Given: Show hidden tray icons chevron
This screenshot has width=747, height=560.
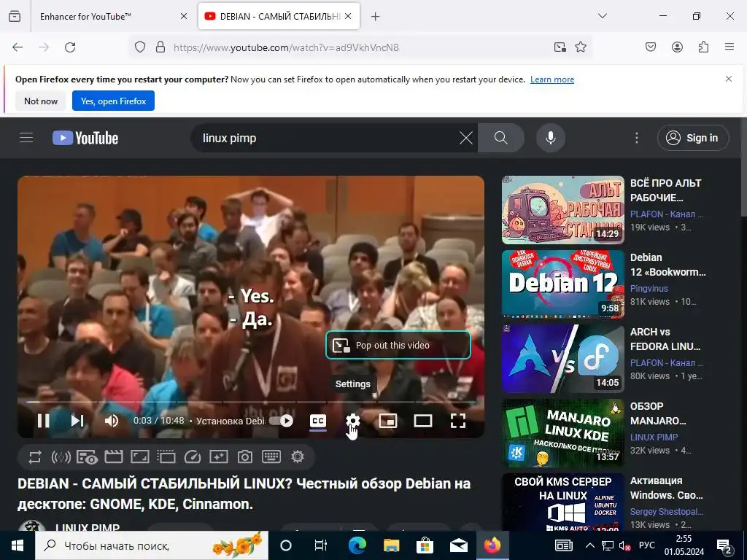Looking at the screenshot, I should click(x=589, y=545).
